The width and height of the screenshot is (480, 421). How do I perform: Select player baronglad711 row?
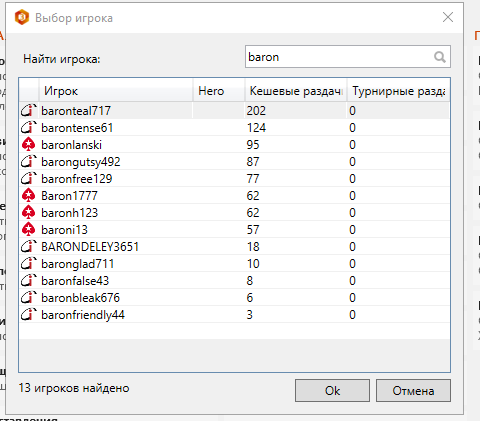tap(234, 264)
